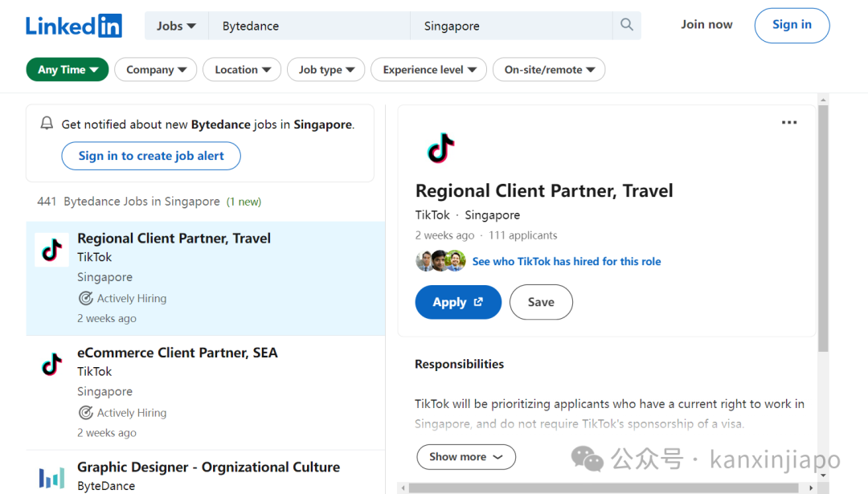The height and width of the screenshot is (494, 868).
Task: Click See who TikTok has hired link
Action: click(x=567, y=261)
